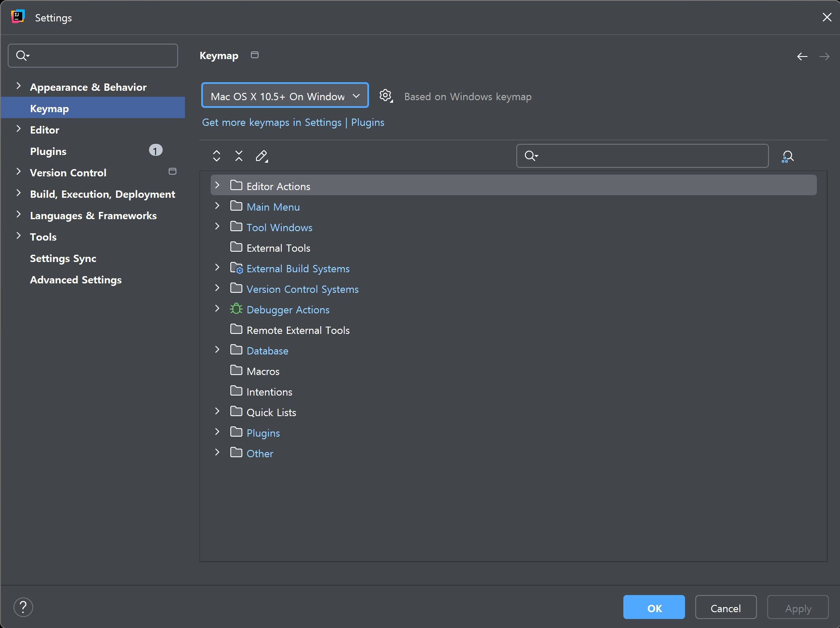Screen dimensions: 840x628
Task: Click the Debugger Actions bug icon
Action: pyautogui.click(x=236, y=309)
